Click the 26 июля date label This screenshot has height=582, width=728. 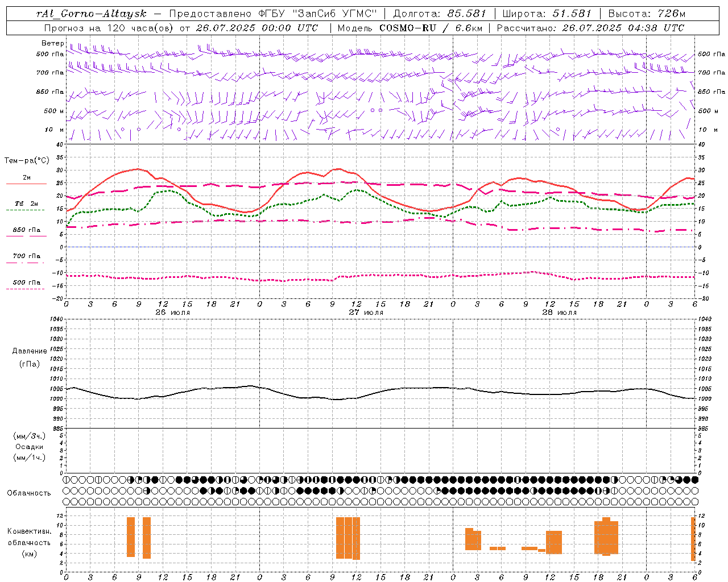coord(173,312)
